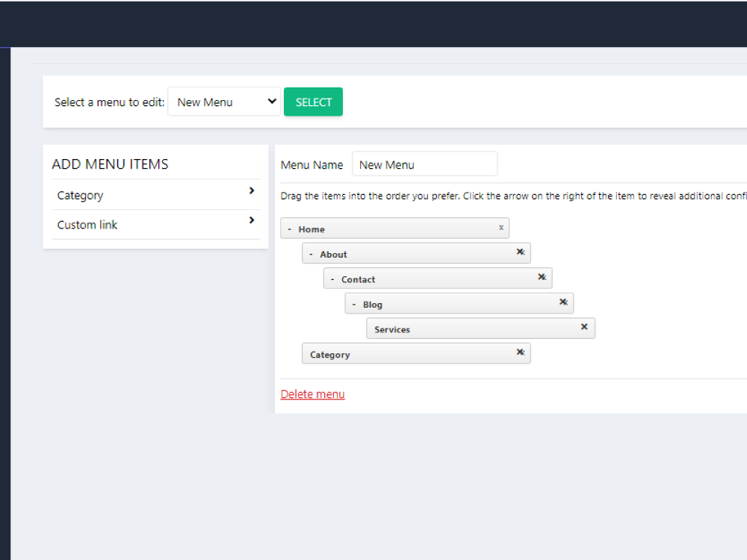The image size is (747, 560).
Task: Click the Delete menu link
Action: pos(312,394)
